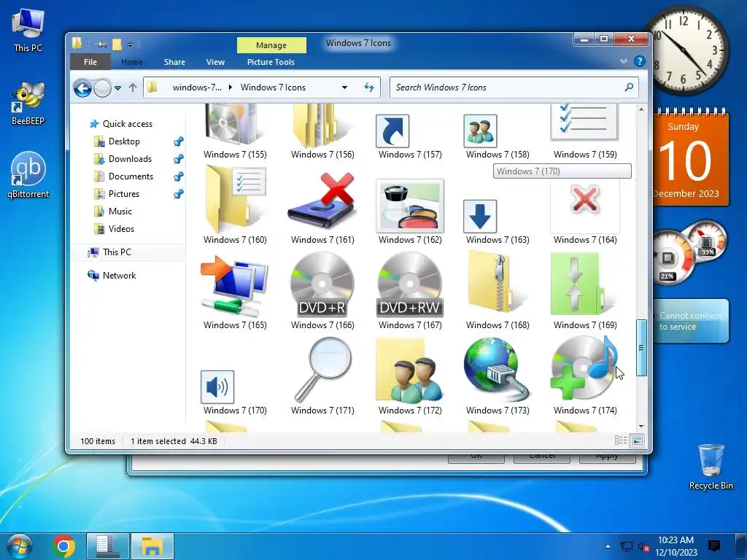Select the users folder icon (172)

click(x=410, y=370)
